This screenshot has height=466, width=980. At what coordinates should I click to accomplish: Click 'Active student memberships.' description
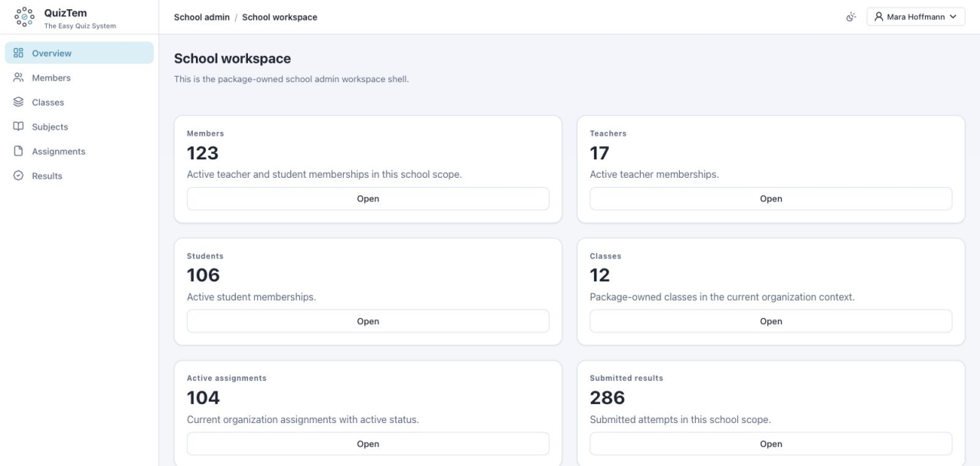[x=251, y=297]
